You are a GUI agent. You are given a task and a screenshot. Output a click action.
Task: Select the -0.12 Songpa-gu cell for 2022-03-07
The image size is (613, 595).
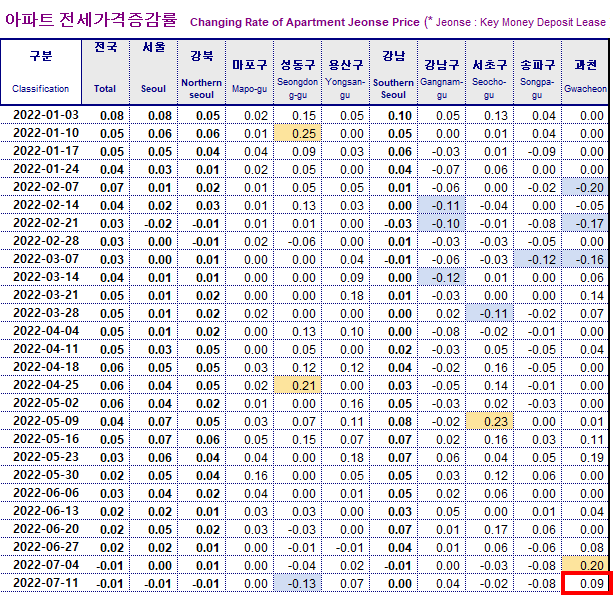pos(538,259)
